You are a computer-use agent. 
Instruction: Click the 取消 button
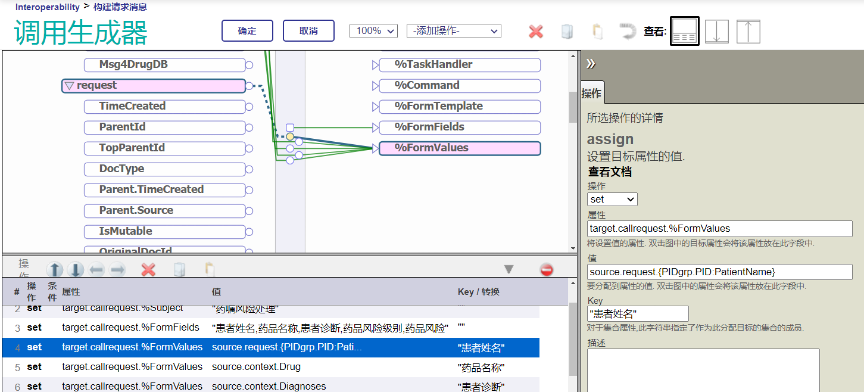click(x=309, y=31)
